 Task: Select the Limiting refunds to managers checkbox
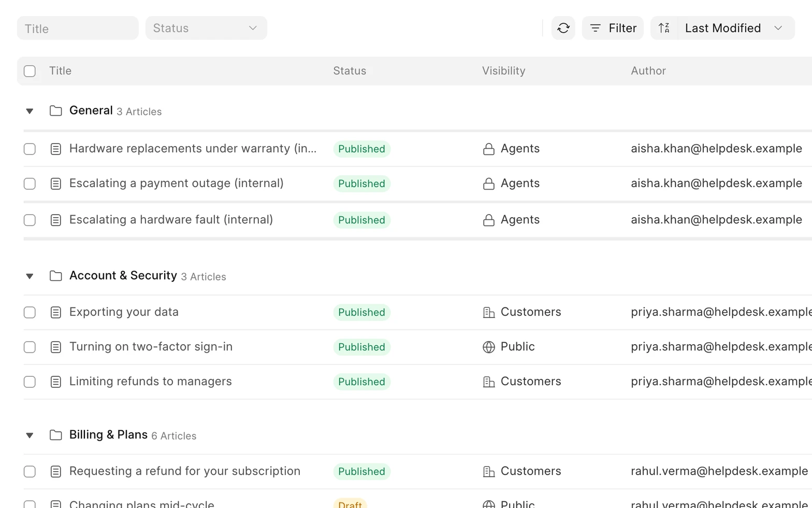(30, 382)
